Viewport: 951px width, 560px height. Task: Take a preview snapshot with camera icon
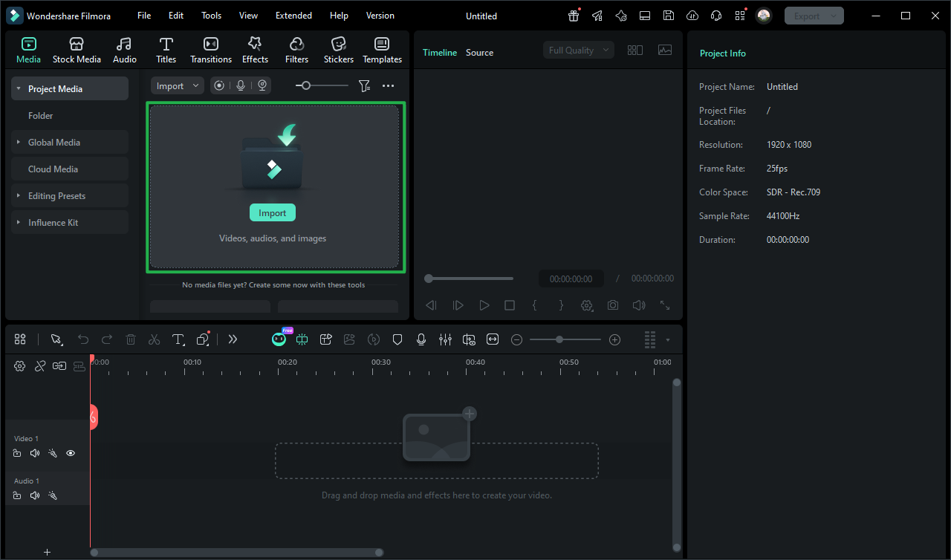pyautogui.click(x=613, y=305)
